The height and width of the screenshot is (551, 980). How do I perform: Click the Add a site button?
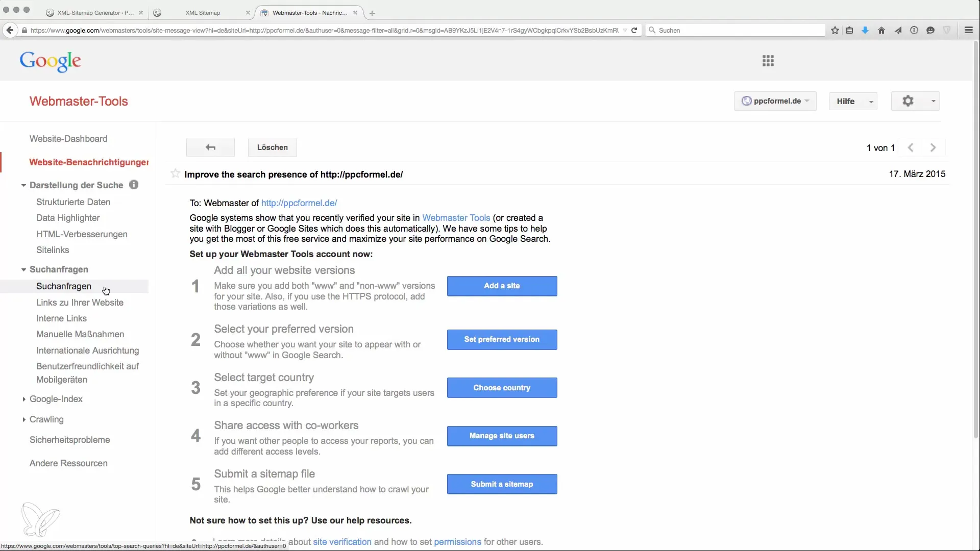click(502, 286)
